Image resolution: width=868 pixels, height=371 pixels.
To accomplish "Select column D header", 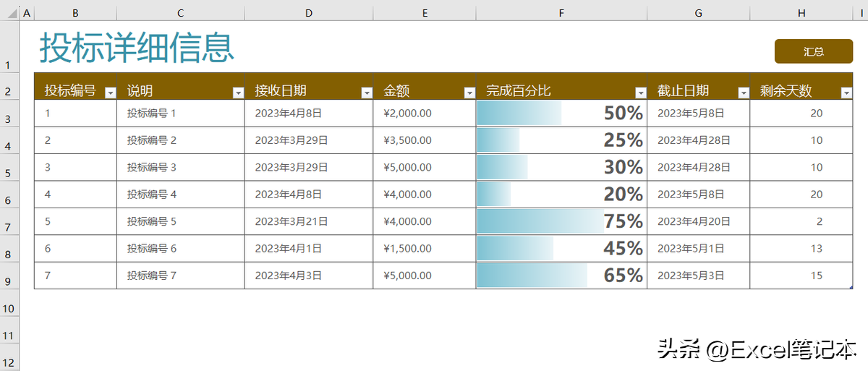I will click(x=309, y=13).
